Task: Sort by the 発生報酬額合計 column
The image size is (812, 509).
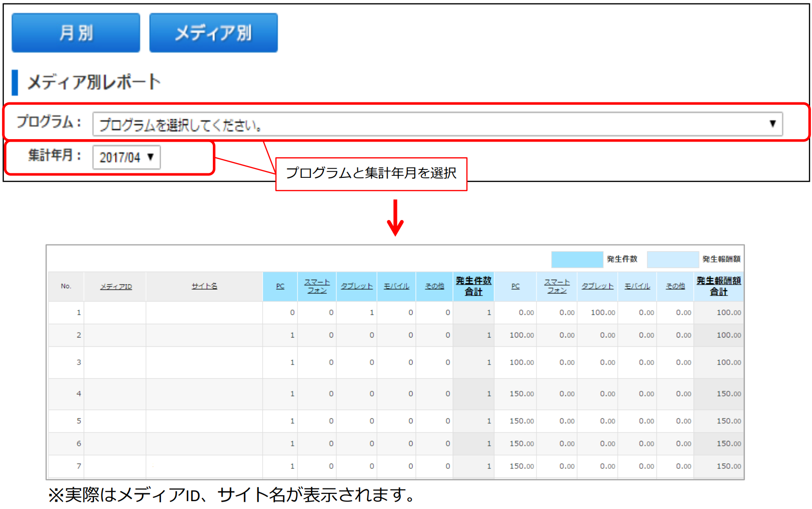Action: coord(719,286)
